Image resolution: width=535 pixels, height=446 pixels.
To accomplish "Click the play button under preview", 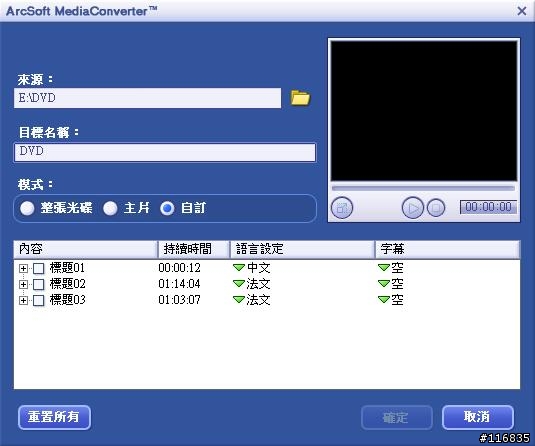I will [x=413, y=208].
